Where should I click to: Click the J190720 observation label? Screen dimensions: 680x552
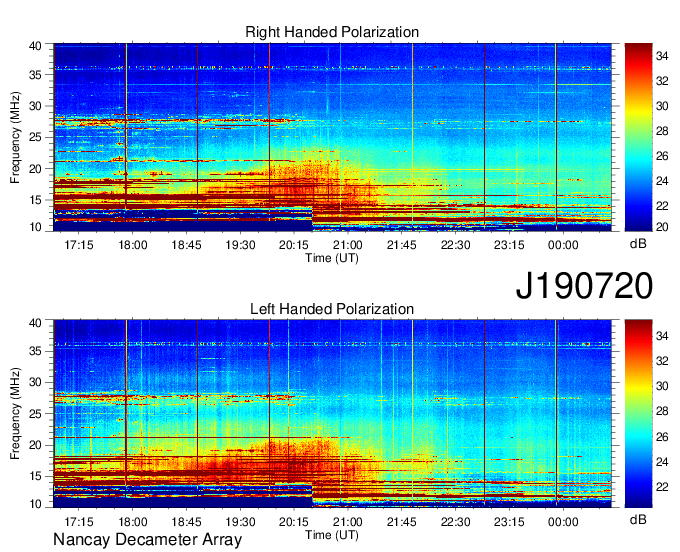(584, 285)
